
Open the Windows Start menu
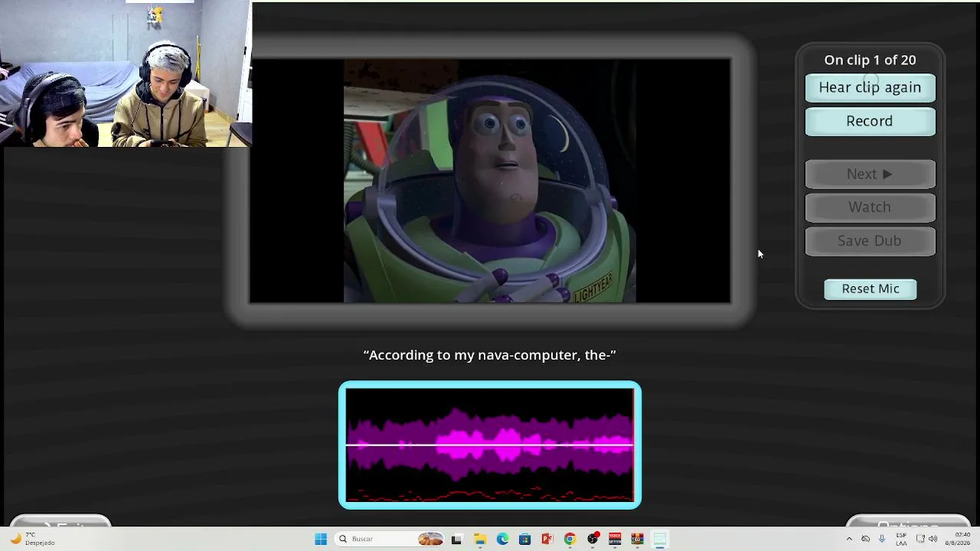[321, 540]
